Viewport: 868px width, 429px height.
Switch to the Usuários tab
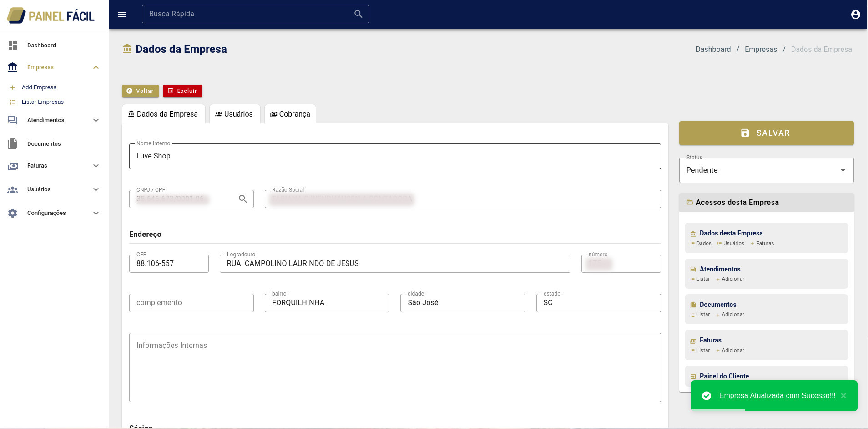pos(234,114)
